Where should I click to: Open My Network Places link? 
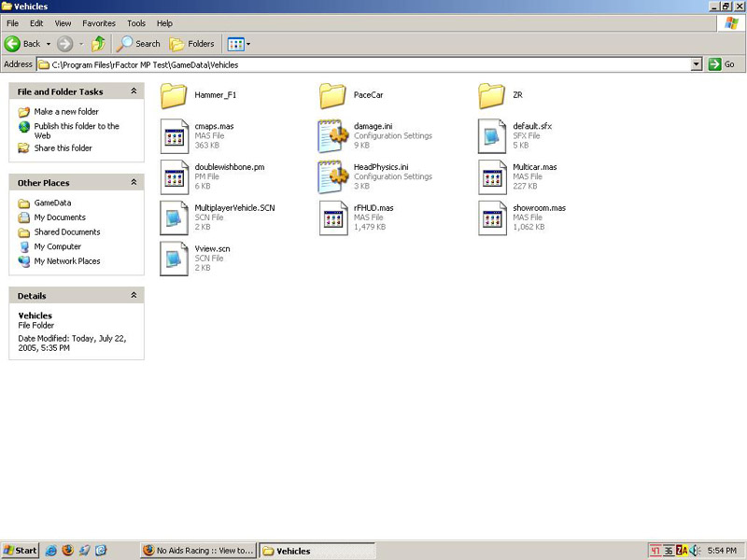point(66,261)
